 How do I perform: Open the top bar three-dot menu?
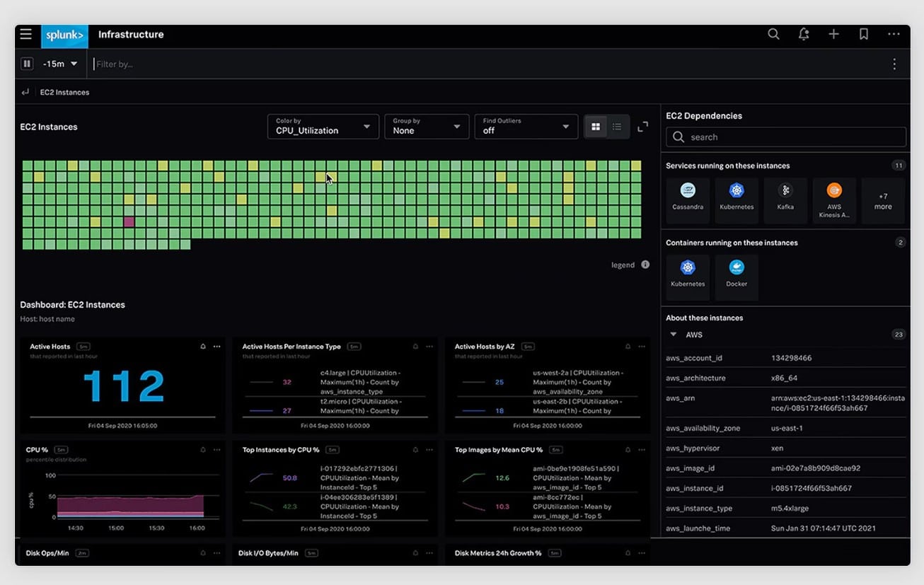894,34
